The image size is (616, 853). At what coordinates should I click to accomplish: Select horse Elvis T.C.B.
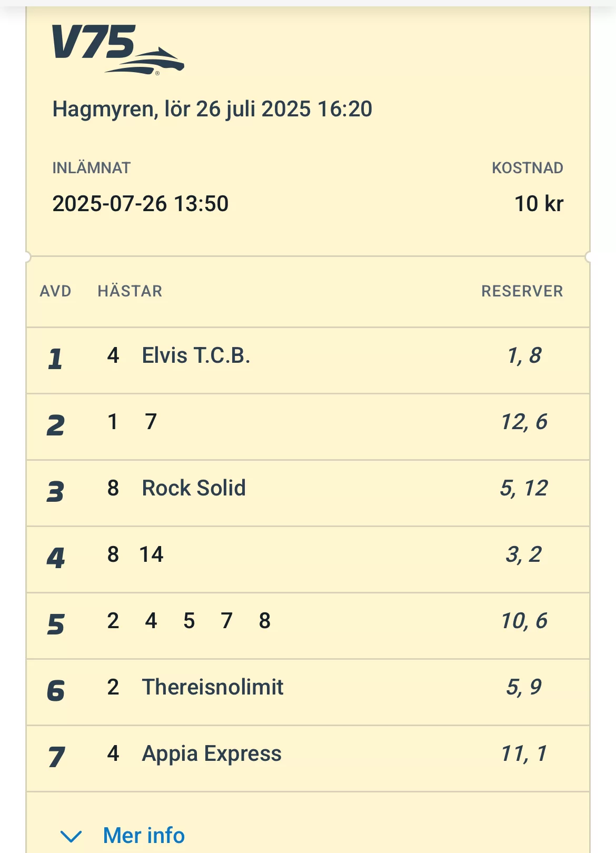pyautogui.click(x=196, y=356)
